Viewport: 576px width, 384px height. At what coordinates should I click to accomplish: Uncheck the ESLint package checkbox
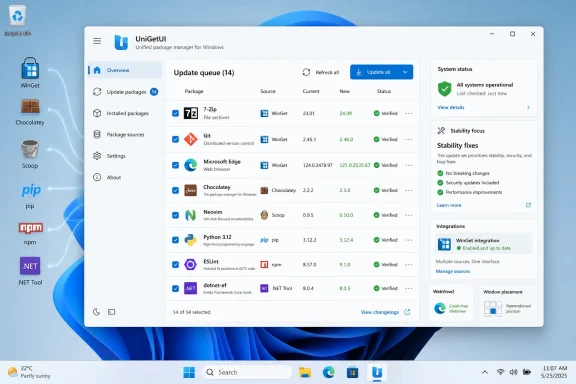(176, 264)
